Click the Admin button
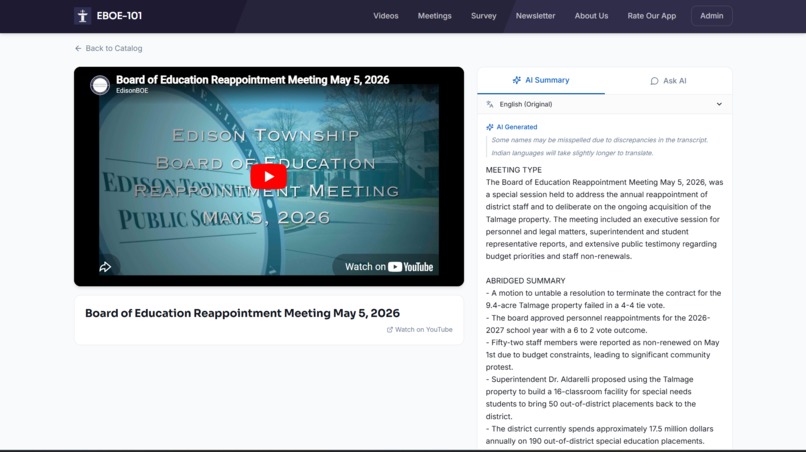806x452 pixels. tap(711, 16)
